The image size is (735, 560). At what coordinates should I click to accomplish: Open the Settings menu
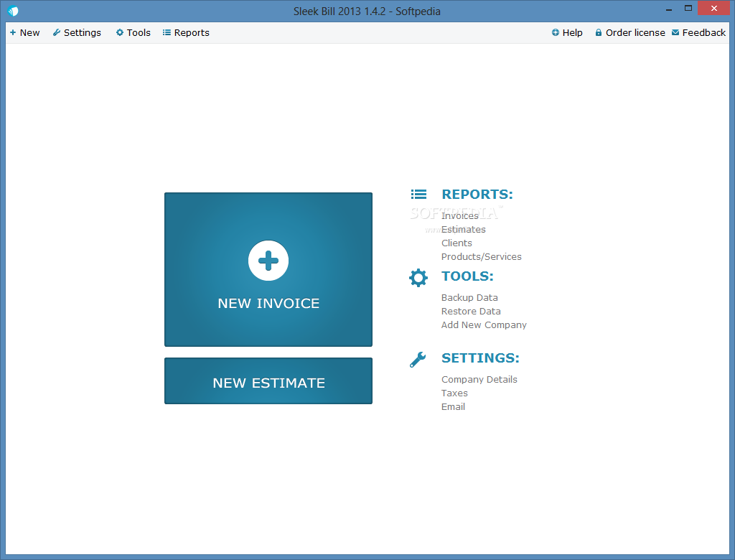pyautogui.click(x=77, y=33)
